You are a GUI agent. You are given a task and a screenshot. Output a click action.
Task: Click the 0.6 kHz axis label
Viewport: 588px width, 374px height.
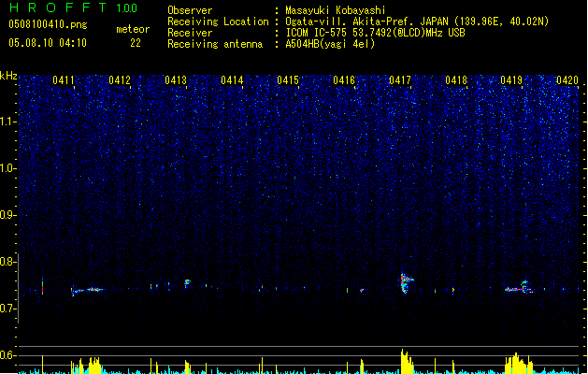tap(7, 355)
